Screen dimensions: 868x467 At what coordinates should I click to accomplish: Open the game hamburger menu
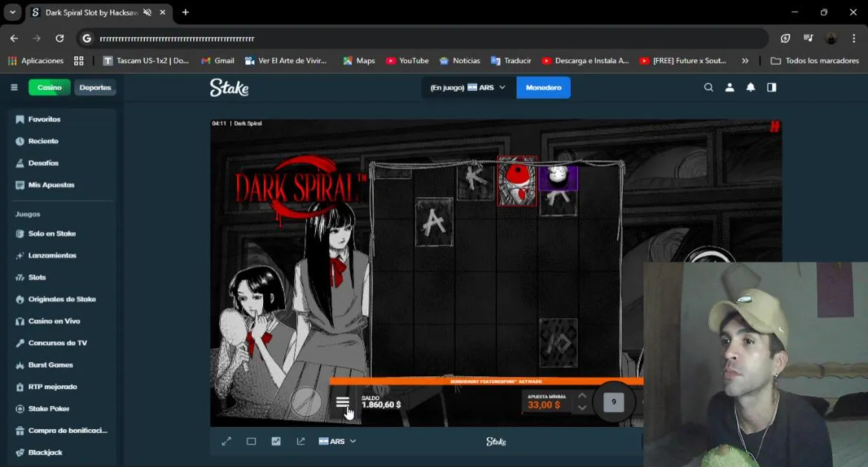point(342,403)
